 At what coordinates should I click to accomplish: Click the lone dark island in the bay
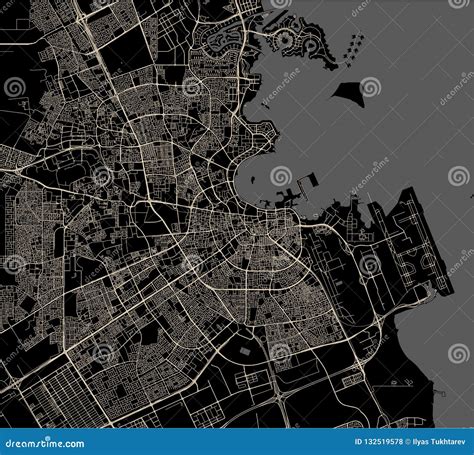[348, 94]
